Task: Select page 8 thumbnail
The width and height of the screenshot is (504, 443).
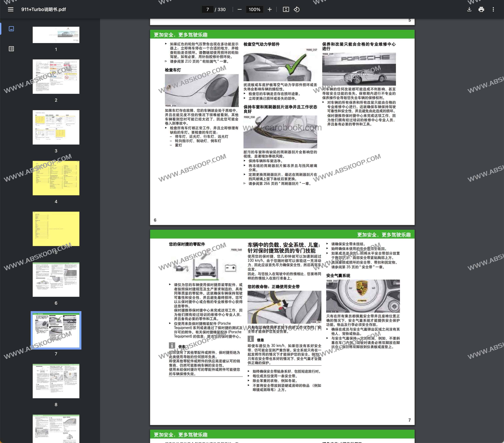Action: pyautogui.click(x=56, y=381)
